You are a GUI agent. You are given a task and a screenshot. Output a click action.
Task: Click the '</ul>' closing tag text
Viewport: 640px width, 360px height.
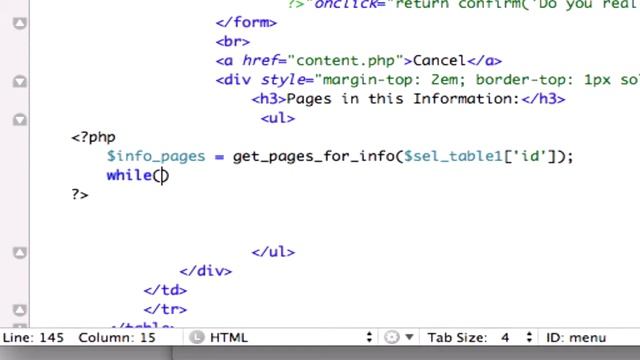273,252
